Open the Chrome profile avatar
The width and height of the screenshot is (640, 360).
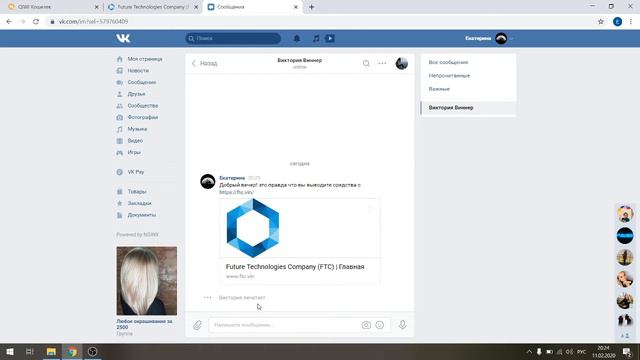[x=618, y=22]
